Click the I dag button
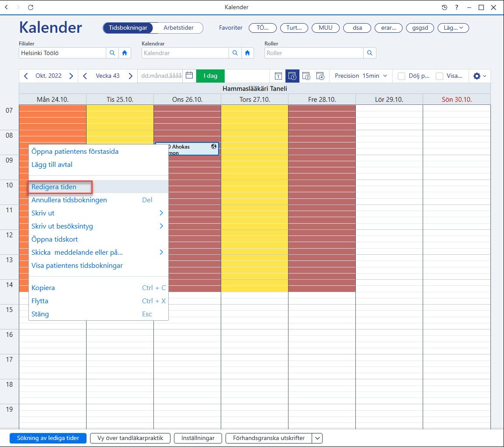Viewport: 504px width, 447px height. 210,76
